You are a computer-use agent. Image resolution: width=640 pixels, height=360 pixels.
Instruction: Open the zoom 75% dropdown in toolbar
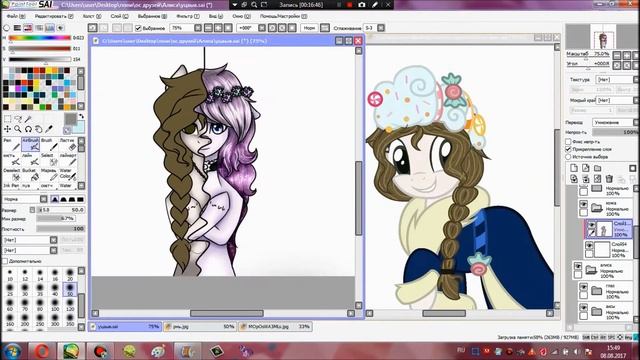(198, 28)
